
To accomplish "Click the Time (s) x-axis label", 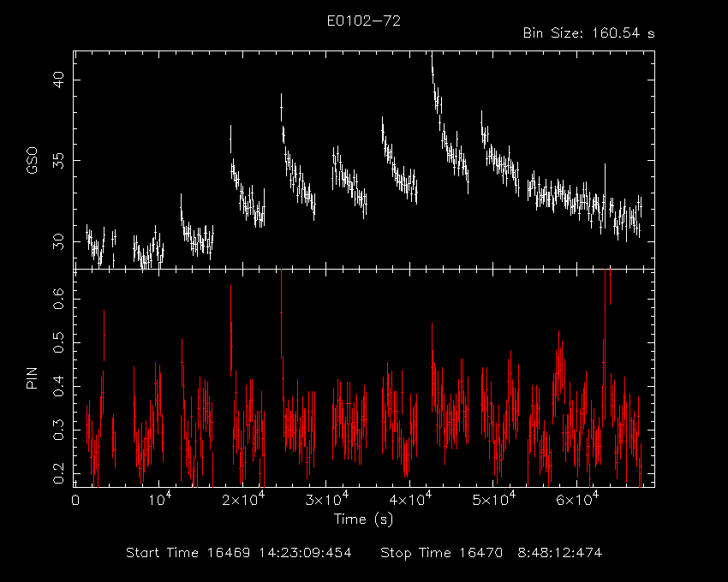I will [363, 519].
